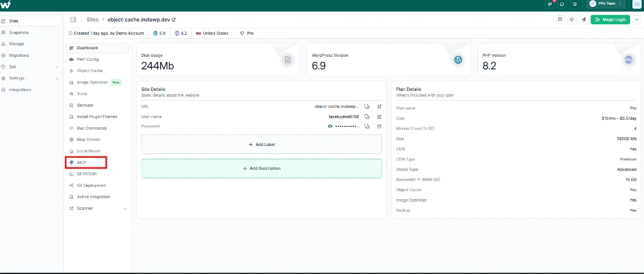Click the Add Description area

click(261, 169)
